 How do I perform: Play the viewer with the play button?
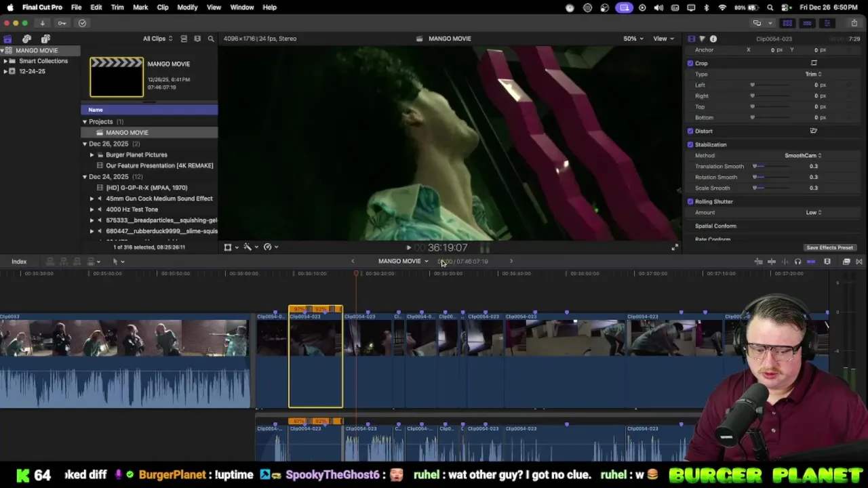[x=408, y=248]
